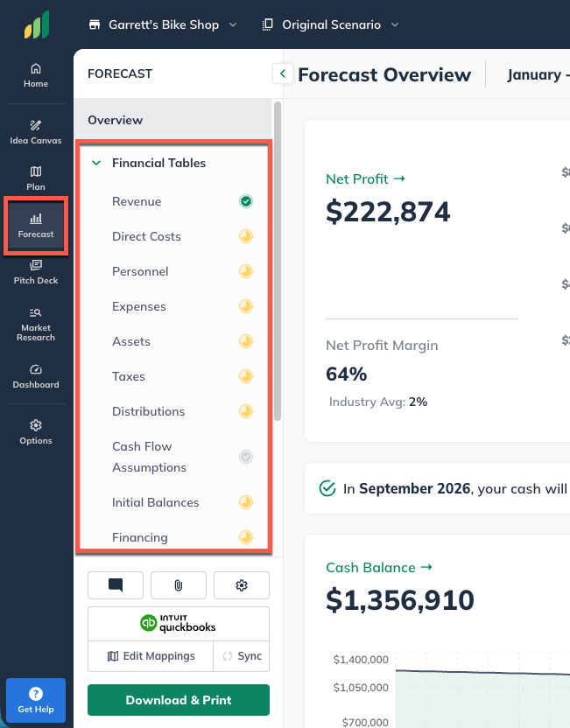This screenshot has height=728, width=570.
Task: Follow the Net Profit link
Action: (x=366, y=178)
